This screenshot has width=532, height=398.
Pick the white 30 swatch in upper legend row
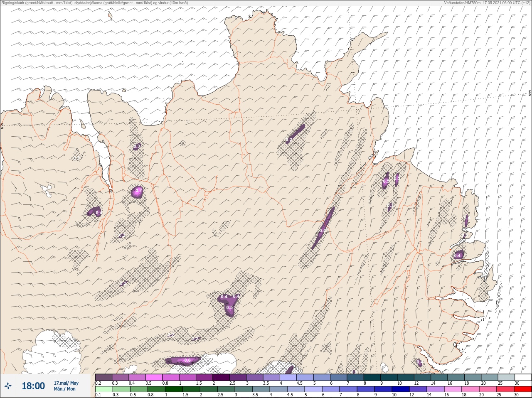[523, 377]
